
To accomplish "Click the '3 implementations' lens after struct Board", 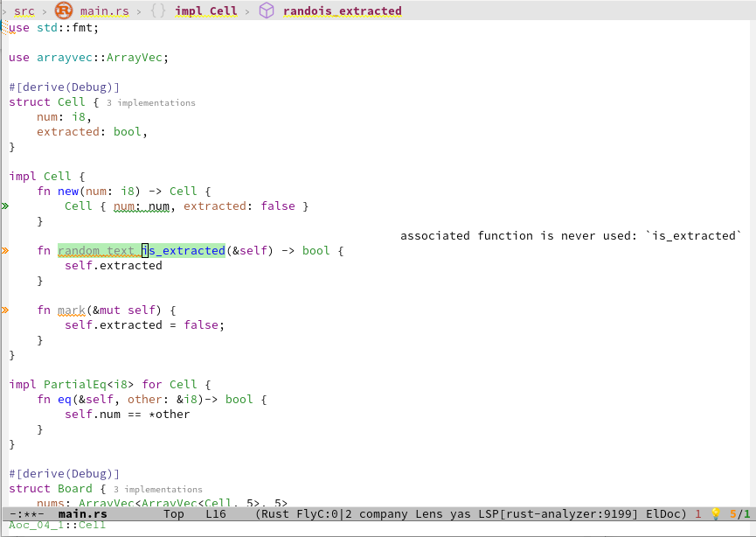I will coord(158,489).
